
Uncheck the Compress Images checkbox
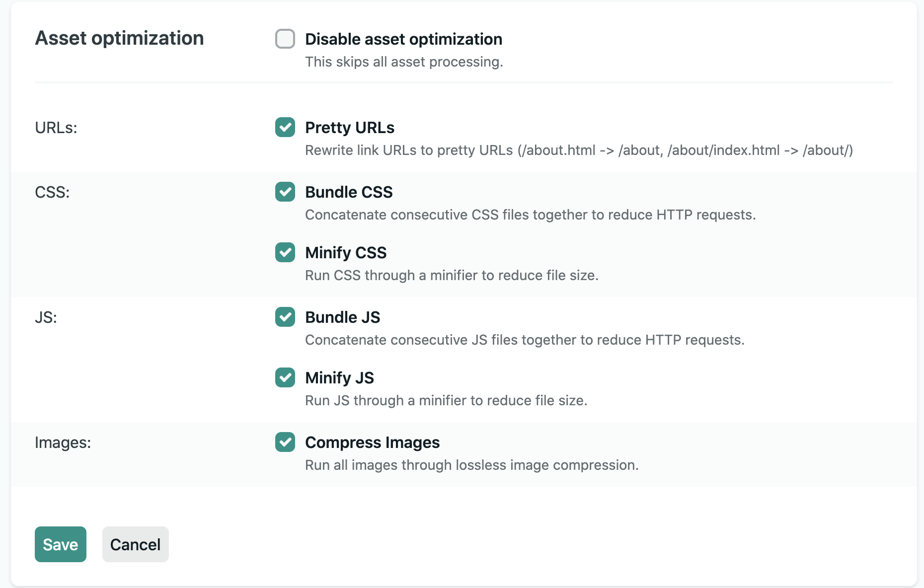tap(285, 442)
